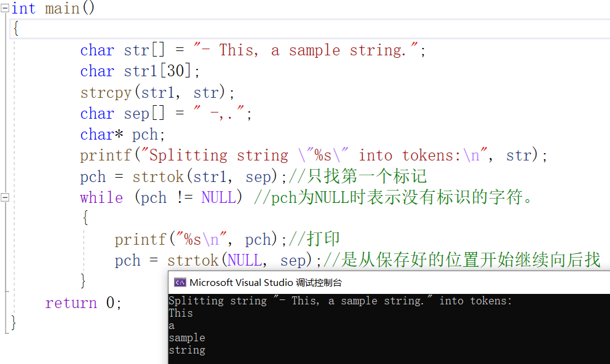Click the 'int main()' function signature

tap(53, 8)
